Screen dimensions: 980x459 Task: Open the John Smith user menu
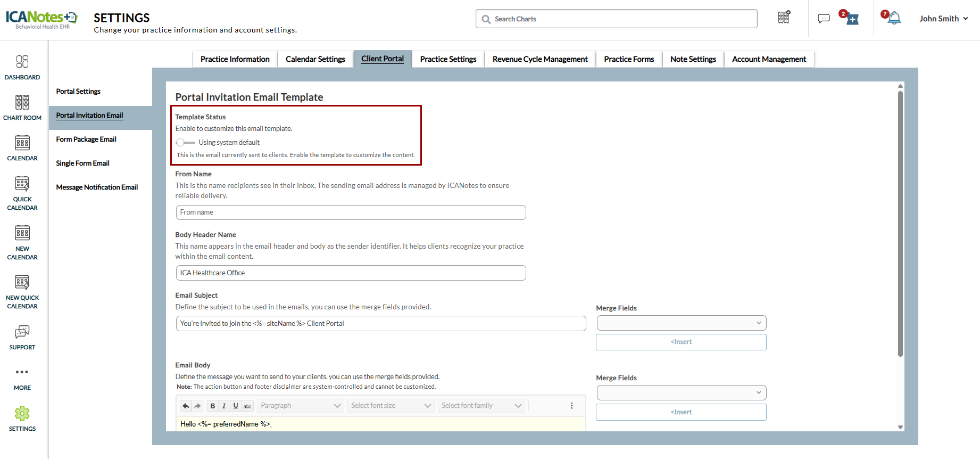[x=943, y=19]
